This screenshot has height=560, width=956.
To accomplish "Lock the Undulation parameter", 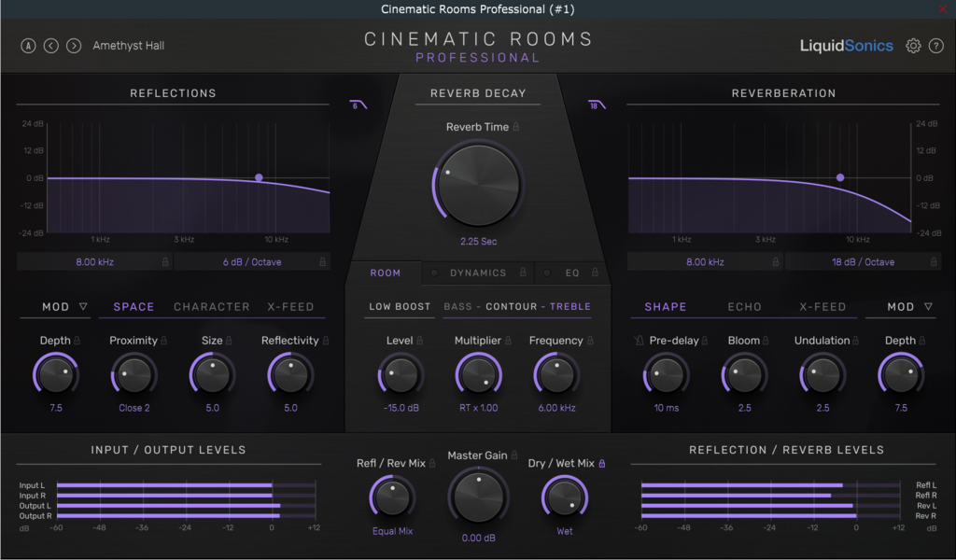I will click(855, 341).
